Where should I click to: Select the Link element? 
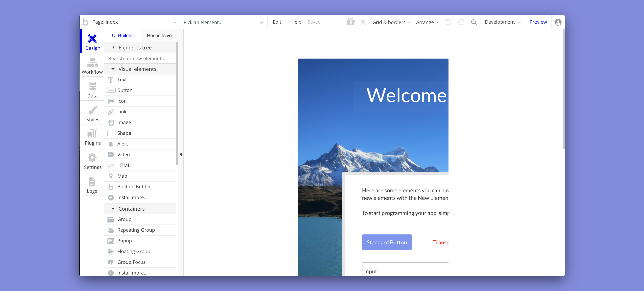pos(140,112)
